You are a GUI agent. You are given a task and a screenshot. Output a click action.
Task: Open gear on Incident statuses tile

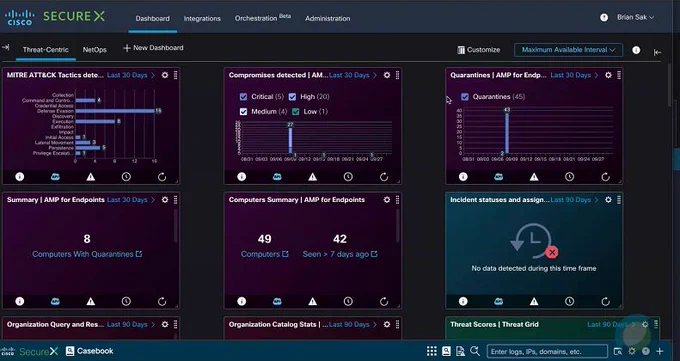tap(608, 200)
